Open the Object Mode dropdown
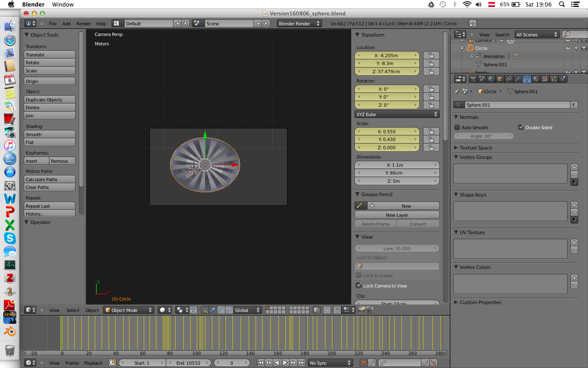The width and height of the screenshot is (588, 368). coord(129,310)
